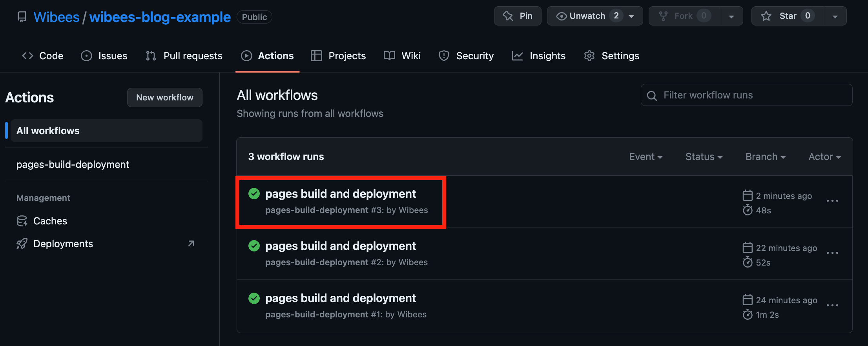Open the Fork options dropdown arrow
868x346 pixels.
click(x=731, y=16)
